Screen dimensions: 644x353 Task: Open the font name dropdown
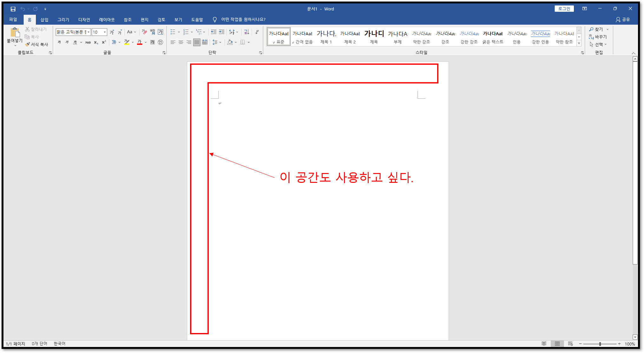(x=89, y=32)
